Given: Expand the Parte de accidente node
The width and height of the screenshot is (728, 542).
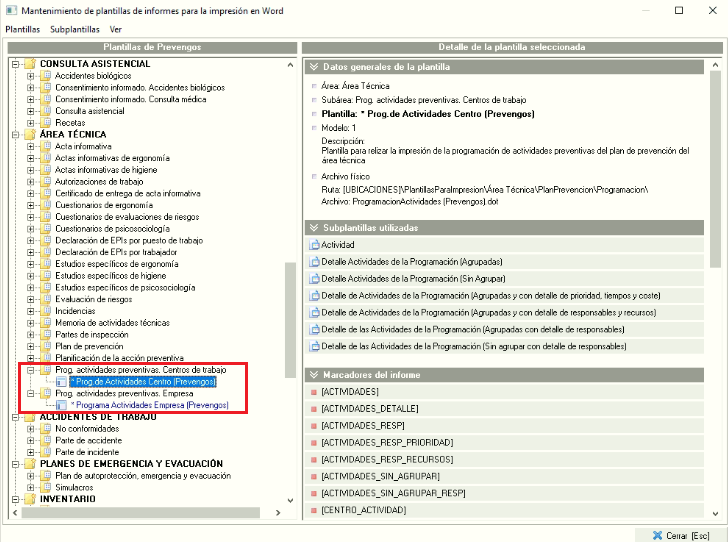Looking at the screenshot, I should (31, 440).
